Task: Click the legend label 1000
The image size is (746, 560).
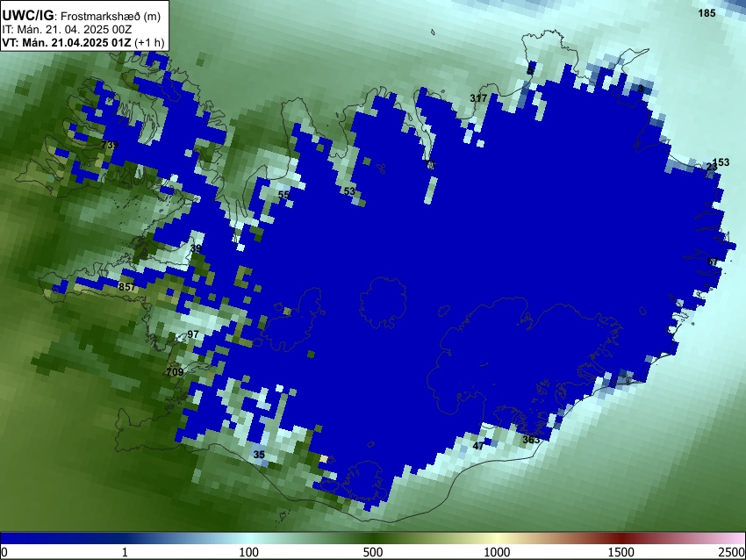Action: pos(497,552)
